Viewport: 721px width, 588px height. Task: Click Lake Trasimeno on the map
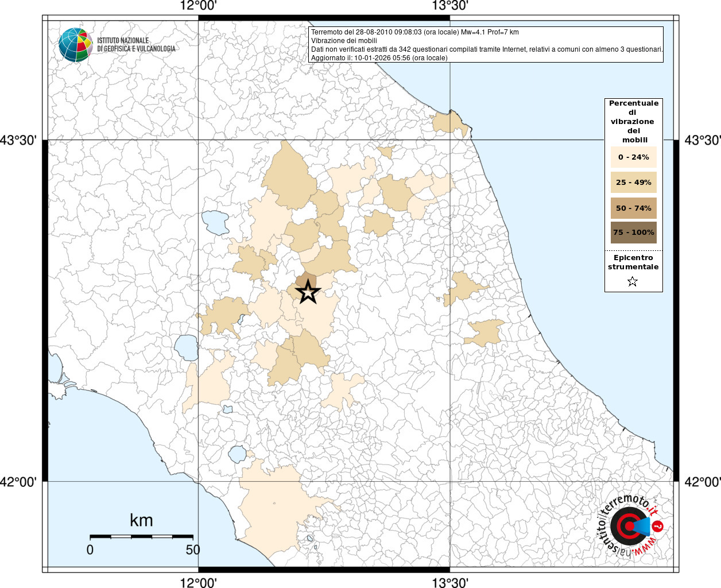tap(215, 223)
